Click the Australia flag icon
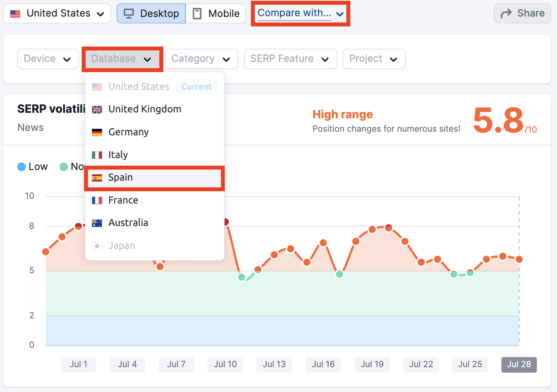Image resolution: width=557 pixels, height=392 pixels. coord(97,223)
